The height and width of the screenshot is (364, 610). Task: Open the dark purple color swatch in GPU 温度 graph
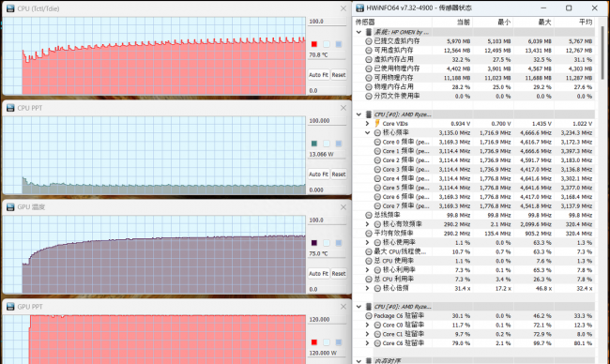pos(314,243)
